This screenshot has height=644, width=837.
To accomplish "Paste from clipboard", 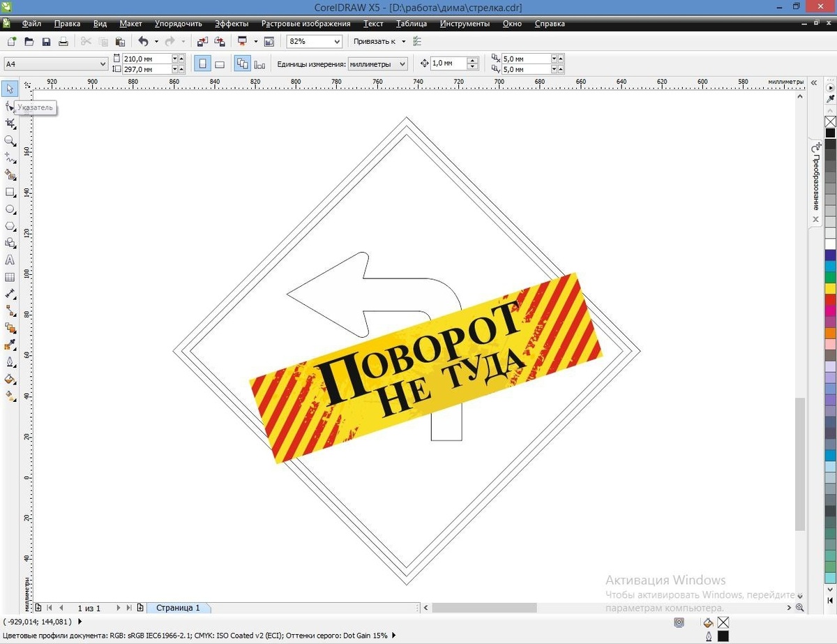I will click(120, 42).
